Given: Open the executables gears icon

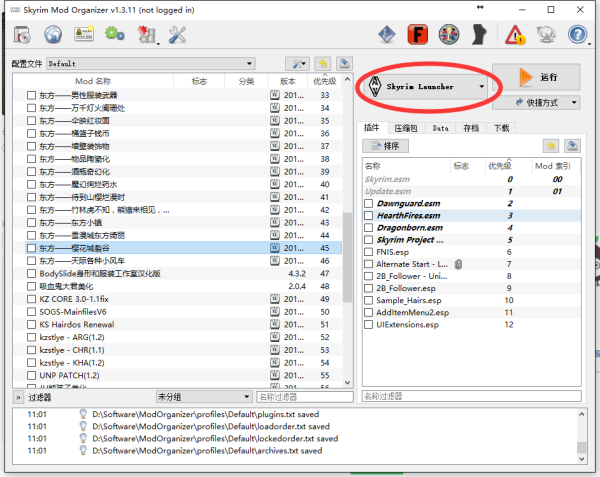Looking at the screenshot, I should pos(115,34).
